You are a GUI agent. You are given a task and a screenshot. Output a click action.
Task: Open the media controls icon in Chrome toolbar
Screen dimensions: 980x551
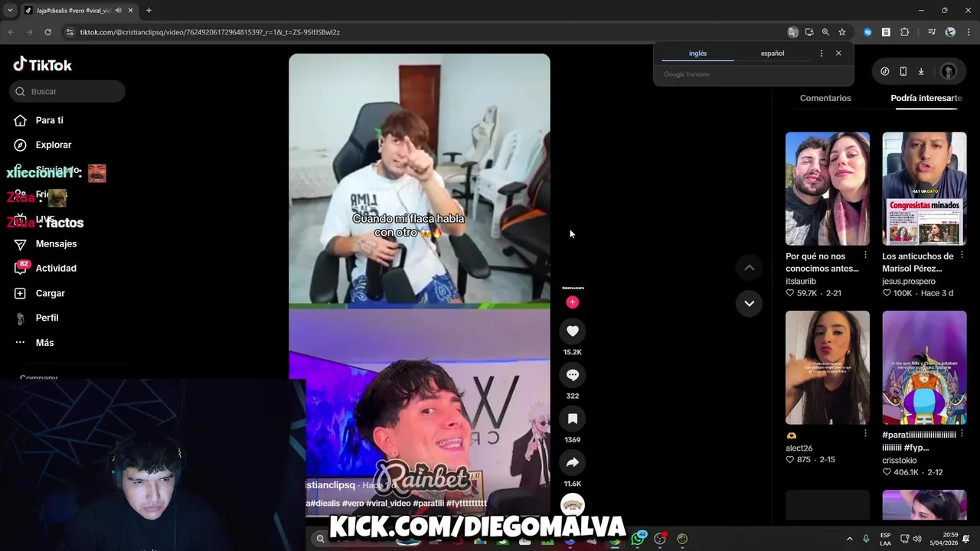click(931, 32)
